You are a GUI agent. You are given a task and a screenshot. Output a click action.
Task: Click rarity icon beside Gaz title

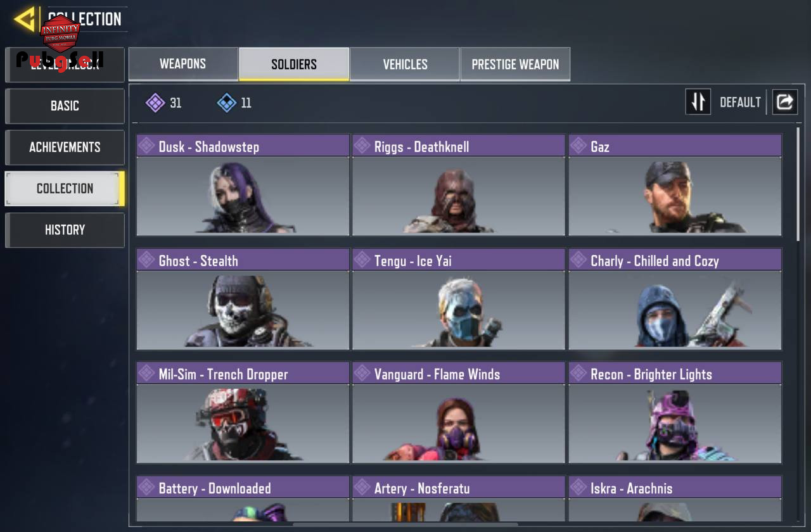[x=578, y=146]
